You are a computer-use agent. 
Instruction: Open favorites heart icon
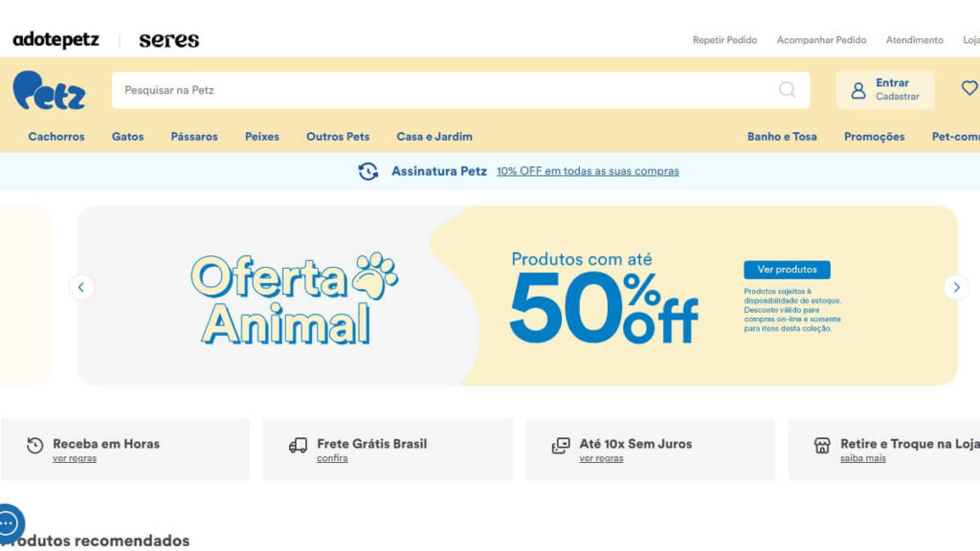point(969,88)
